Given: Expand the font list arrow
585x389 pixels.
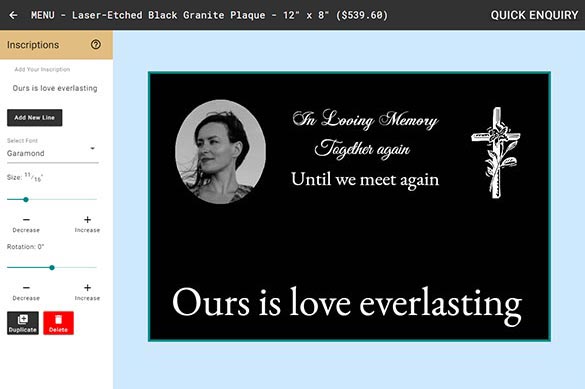Looking at the screenshot, I should coord(93,148).
